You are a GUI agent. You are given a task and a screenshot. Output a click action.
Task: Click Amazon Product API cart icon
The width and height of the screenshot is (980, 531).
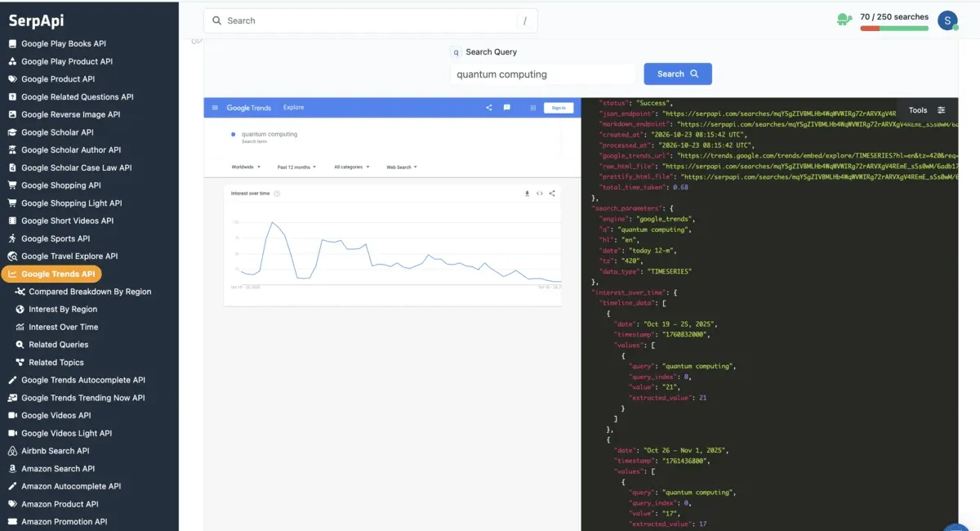(x=12, y=504)
